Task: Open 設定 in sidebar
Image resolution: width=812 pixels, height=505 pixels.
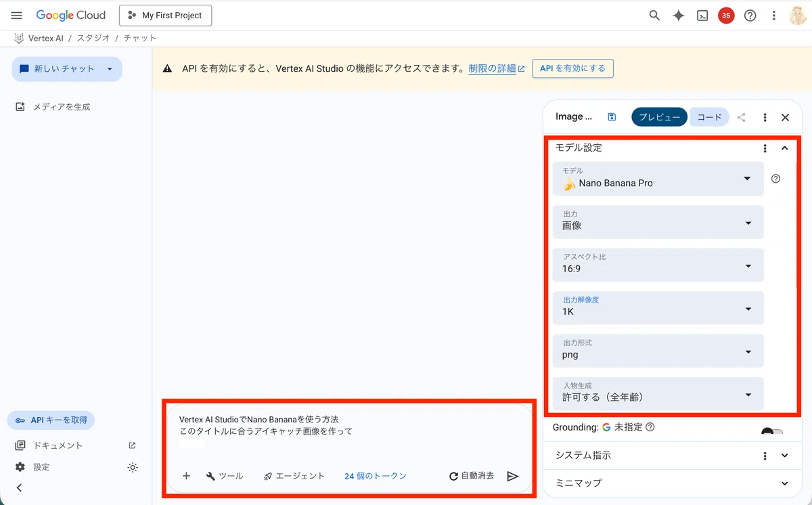Action: pos(34,467)
